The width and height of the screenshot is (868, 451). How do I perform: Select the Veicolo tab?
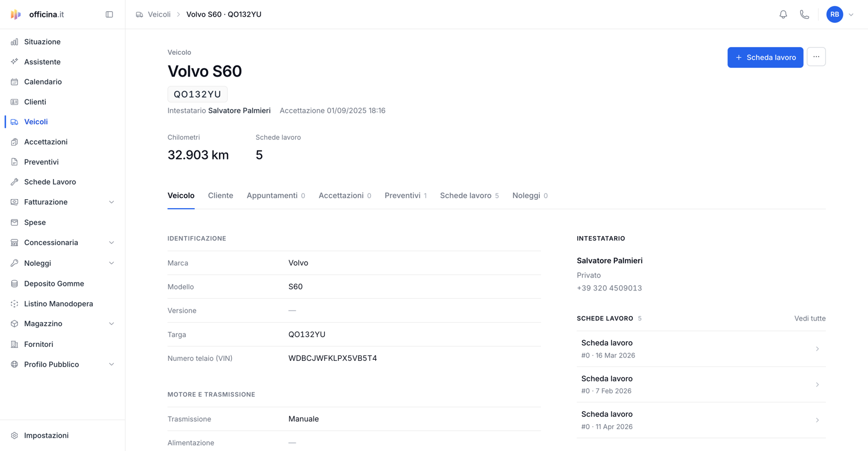click(181, 196)
